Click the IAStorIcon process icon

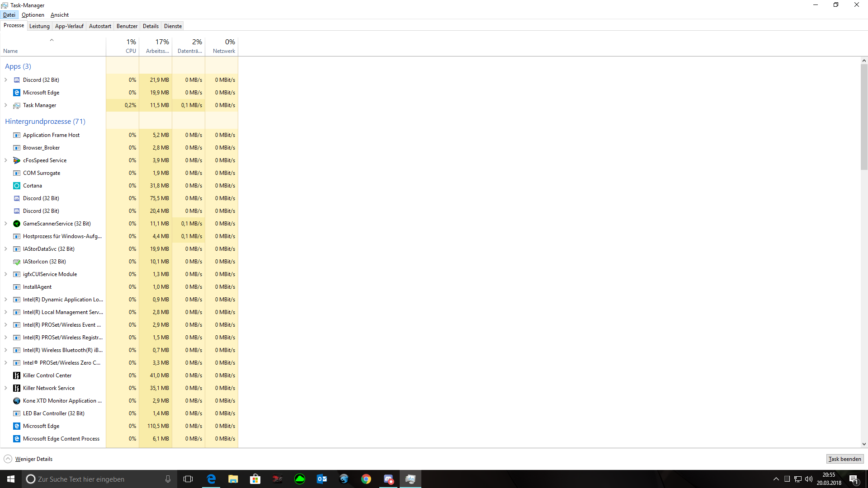click(x=17, y=262)
